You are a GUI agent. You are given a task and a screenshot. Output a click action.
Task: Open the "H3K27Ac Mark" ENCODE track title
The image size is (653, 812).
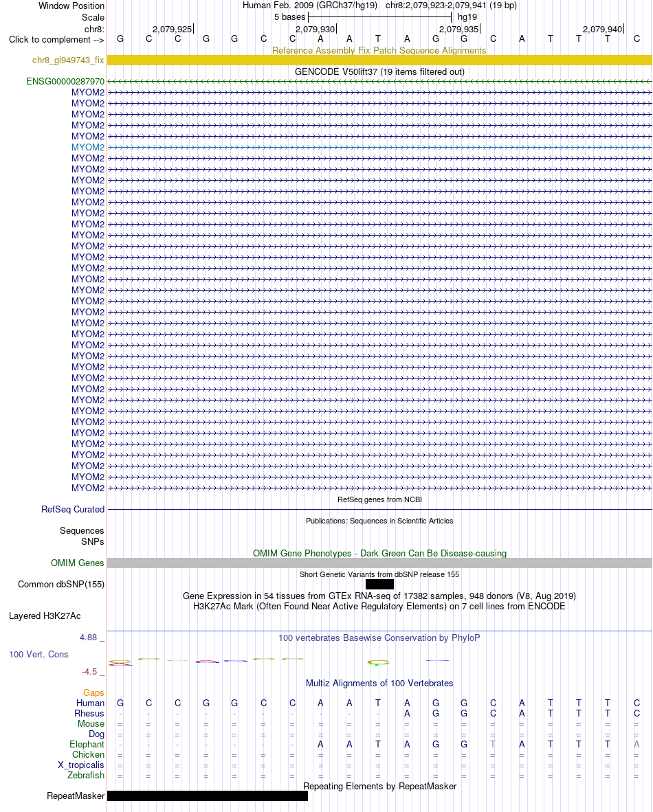pyautogui.click(x=379, y=606)
